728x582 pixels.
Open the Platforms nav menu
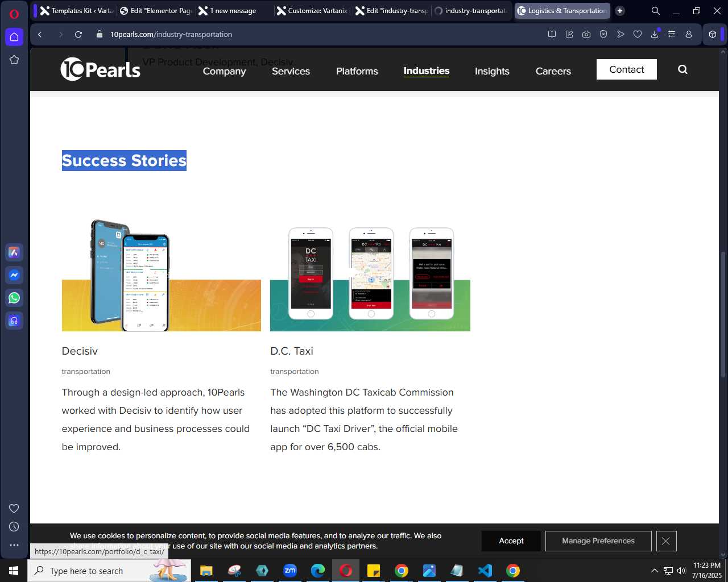[x=357, y=71]
